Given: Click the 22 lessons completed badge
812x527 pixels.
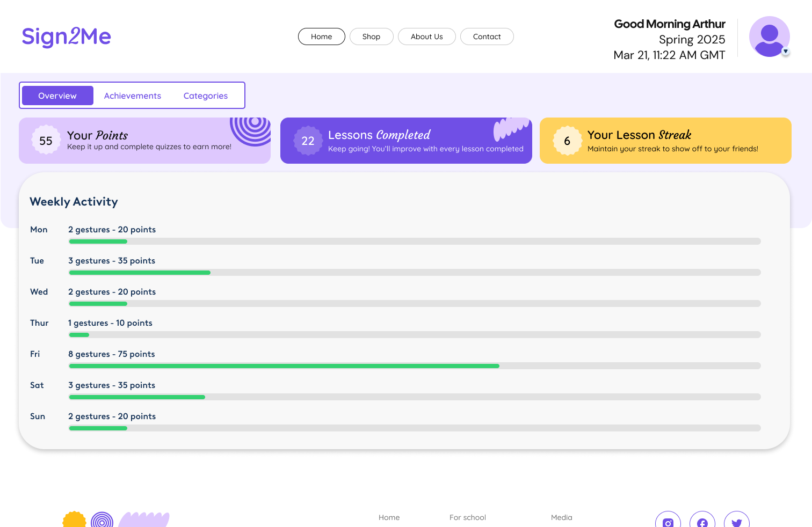Looking at the screenshot, I should [x=308, y=141].
